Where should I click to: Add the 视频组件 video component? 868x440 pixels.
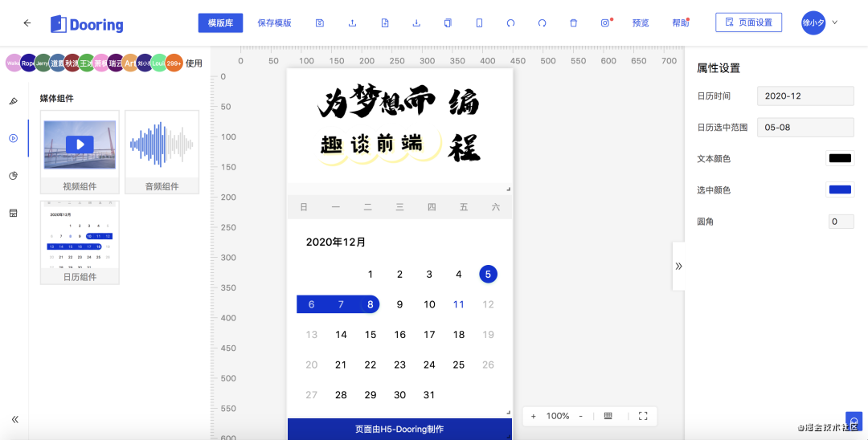coord(80,152)
